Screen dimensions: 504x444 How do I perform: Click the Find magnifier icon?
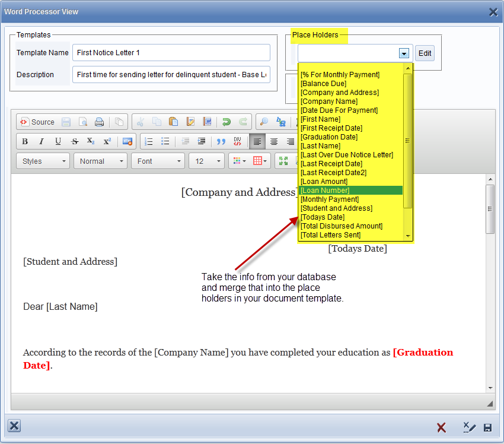[264, 122]
